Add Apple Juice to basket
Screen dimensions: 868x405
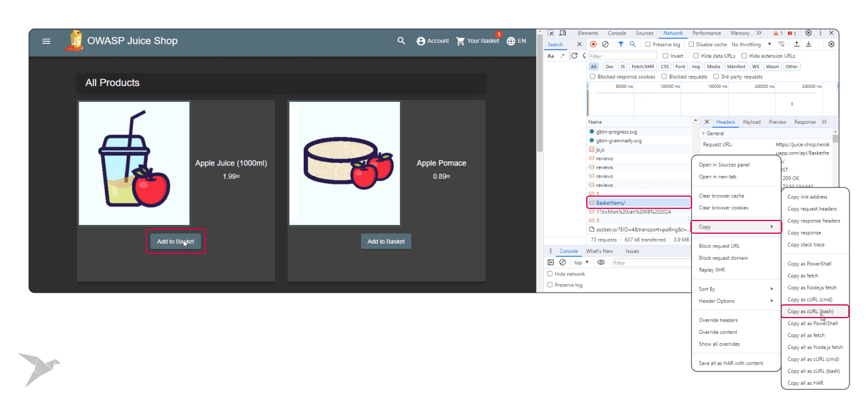point(175,242)
